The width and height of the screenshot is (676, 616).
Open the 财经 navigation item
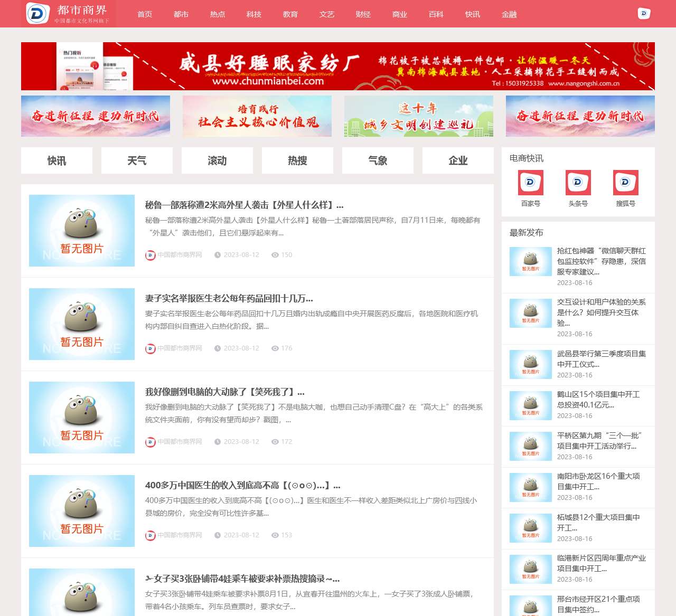point(363,14)
